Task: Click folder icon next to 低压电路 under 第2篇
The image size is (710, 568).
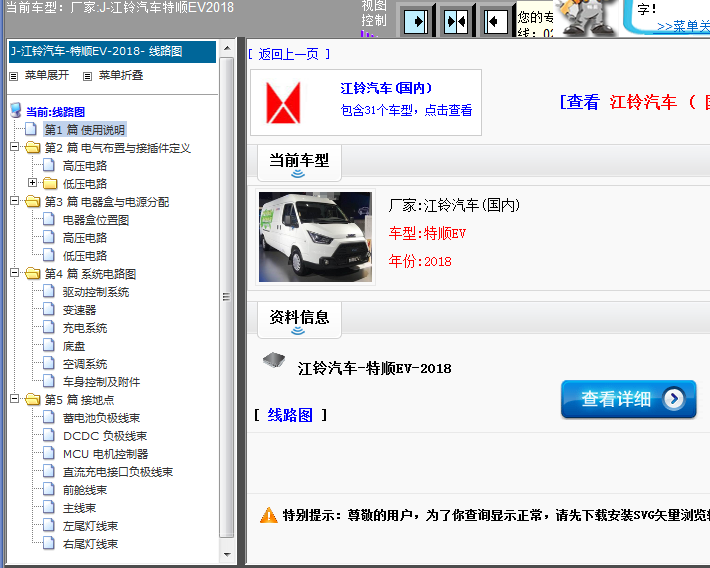Action: point(50,183)
